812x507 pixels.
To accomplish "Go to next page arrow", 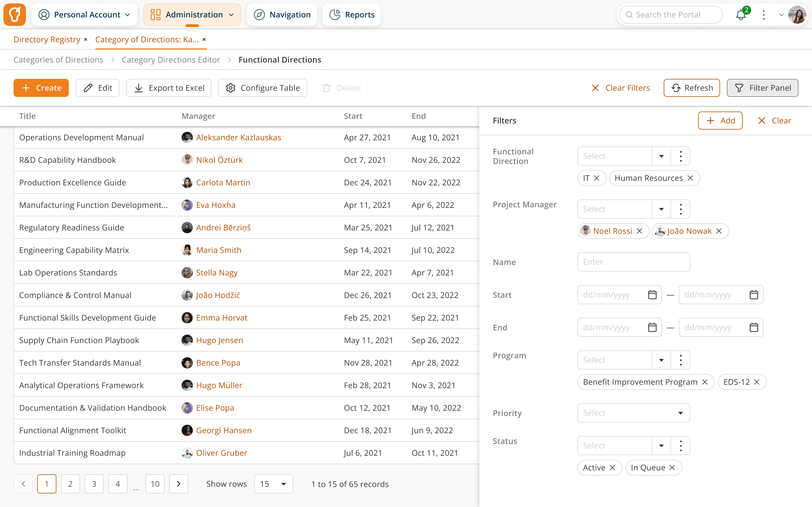I will pos(178,484).
